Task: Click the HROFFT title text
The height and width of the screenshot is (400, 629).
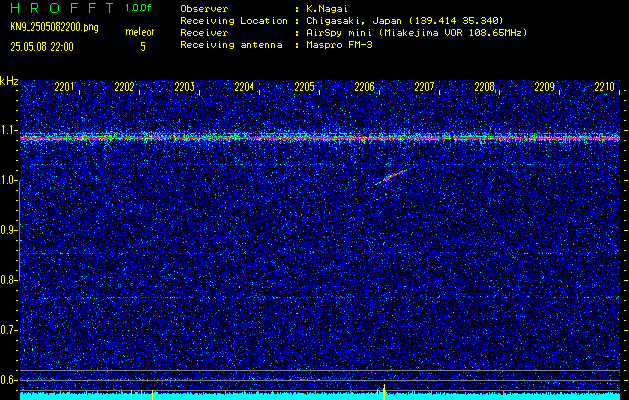Action: tap(63, 8)
